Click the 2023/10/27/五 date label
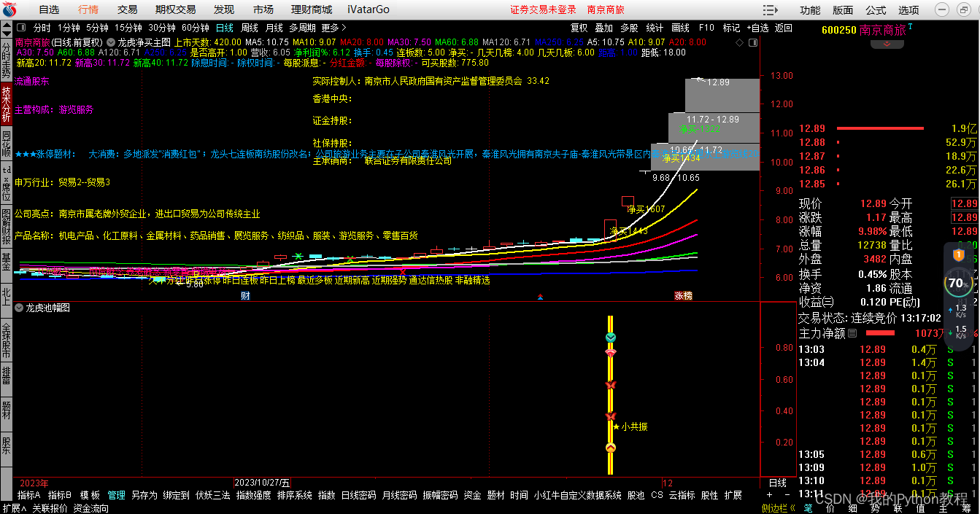This screenshot has width=980, height=514. [x=262, y=483]
